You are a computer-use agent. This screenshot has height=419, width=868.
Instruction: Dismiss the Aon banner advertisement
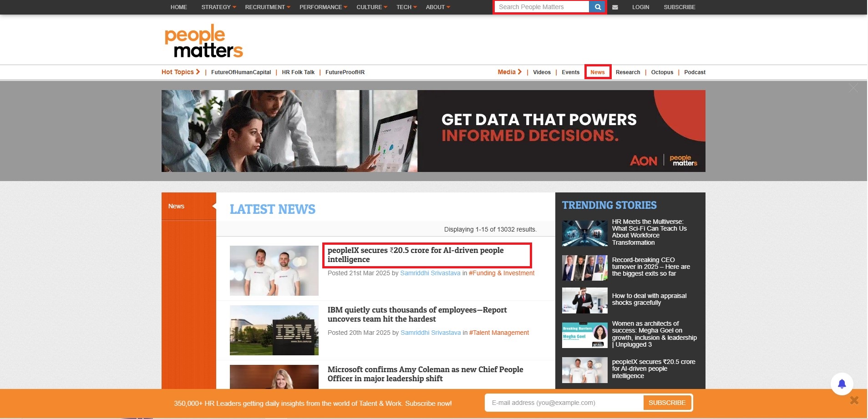coord(853,88)
